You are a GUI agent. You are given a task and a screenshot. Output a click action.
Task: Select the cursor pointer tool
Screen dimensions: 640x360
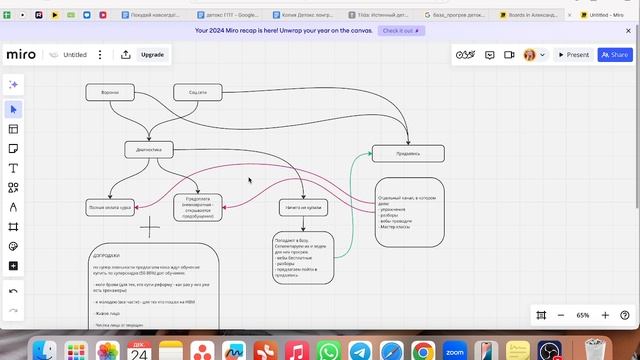(13, 109)
